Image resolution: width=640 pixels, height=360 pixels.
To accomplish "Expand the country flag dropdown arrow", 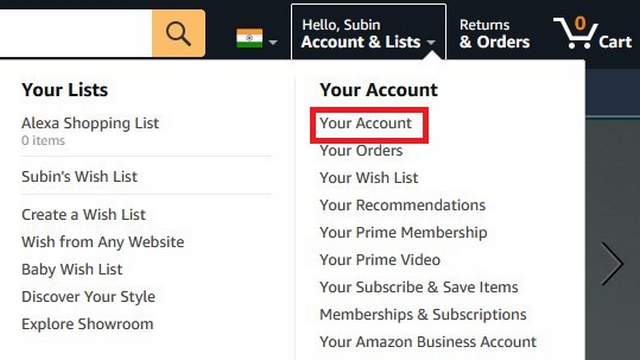I will [273, 42].
